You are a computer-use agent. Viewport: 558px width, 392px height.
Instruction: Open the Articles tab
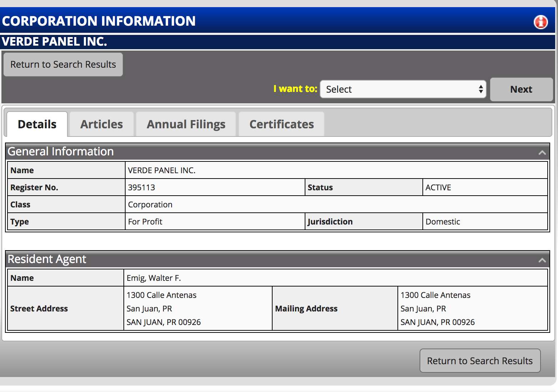click(x=102, y=124)
